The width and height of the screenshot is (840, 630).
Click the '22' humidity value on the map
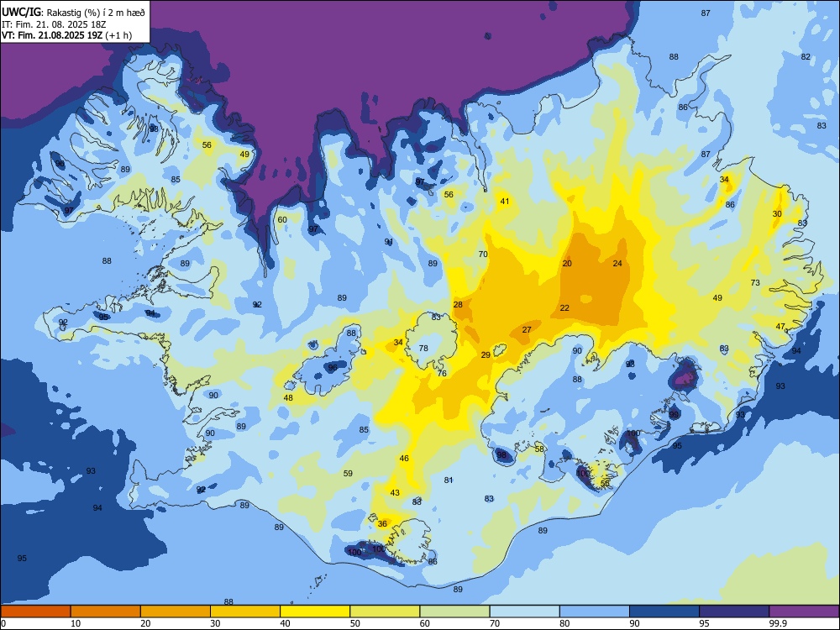pos(564,308)
